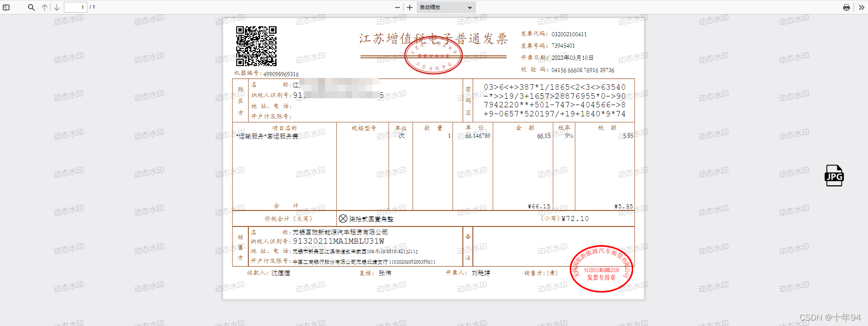This screenshot has height=326, width=868.
Task: Select invoice title 江苏增值税电子普通发票
Action: 434,39
